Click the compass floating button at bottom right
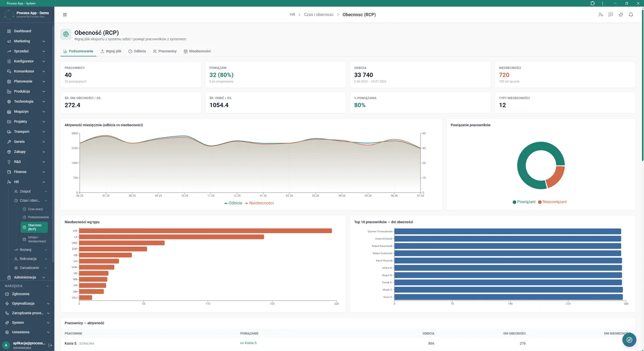This screenshot has width=644, height=351. coord(629,340)
